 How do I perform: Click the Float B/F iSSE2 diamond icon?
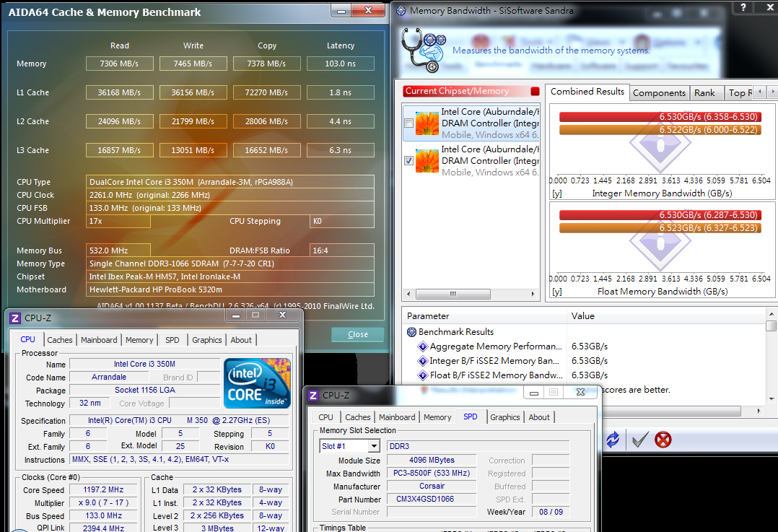423,375
